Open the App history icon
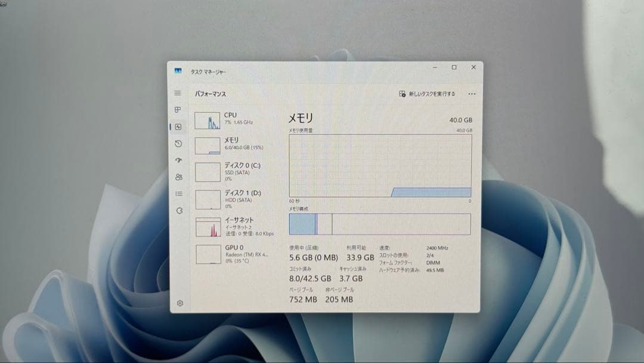The height and width of the screenshot is (363, 644). pos(178,144)
